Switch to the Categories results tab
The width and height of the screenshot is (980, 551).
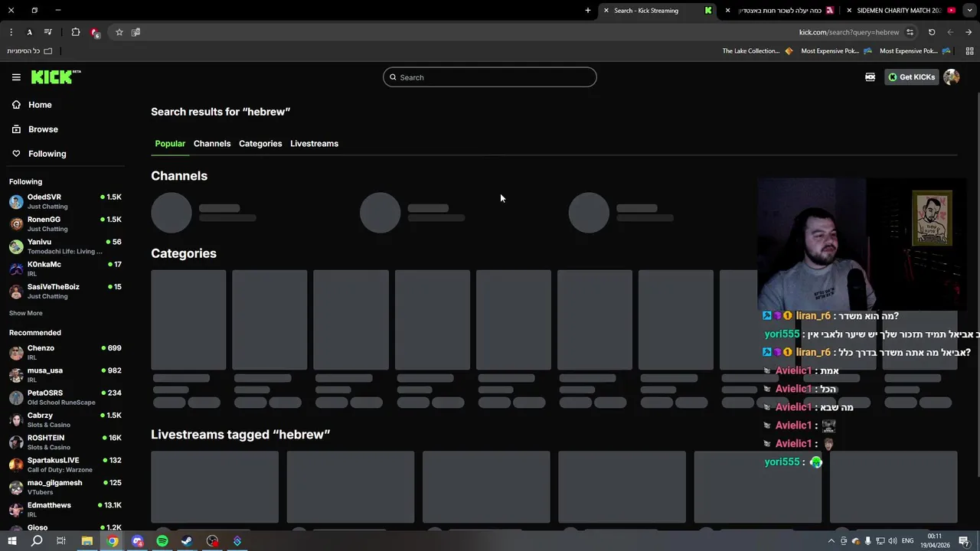pyautogui.click(x=260, y=144)
